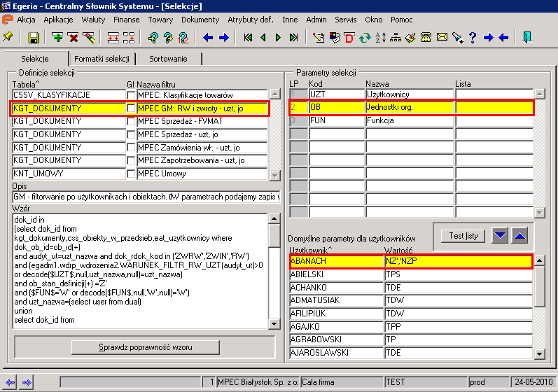Screen dimensions: 558x392
Task: Go to previous record green arrow
Action: pyautogui.click(x=263, y=37)
